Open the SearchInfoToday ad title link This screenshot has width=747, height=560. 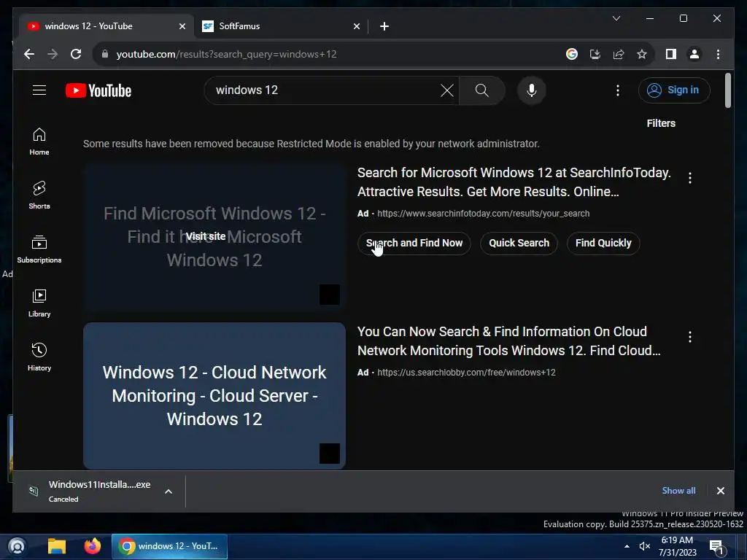pos(514,182)
